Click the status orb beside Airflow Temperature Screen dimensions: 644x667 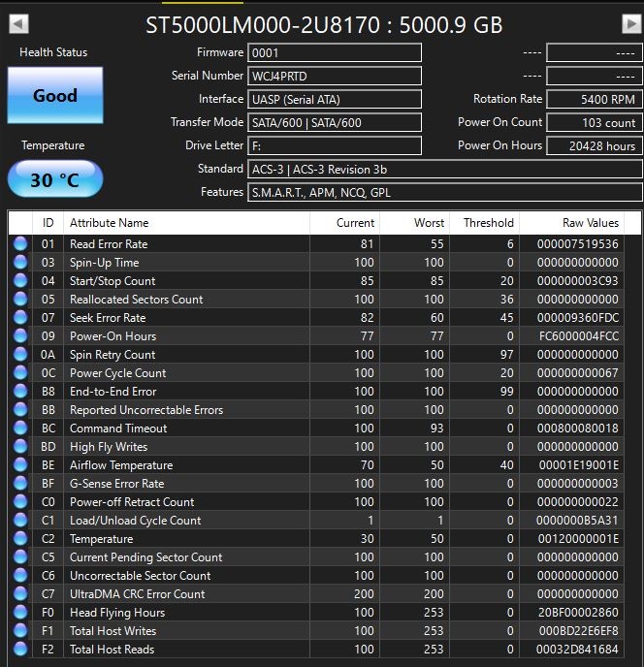tap(20, 465)
